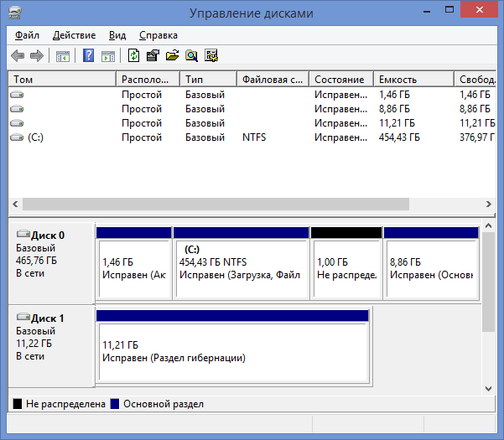504x440 pixels.
Task: Click the Back arrow toolbar icon
Action: coord(18,56)
